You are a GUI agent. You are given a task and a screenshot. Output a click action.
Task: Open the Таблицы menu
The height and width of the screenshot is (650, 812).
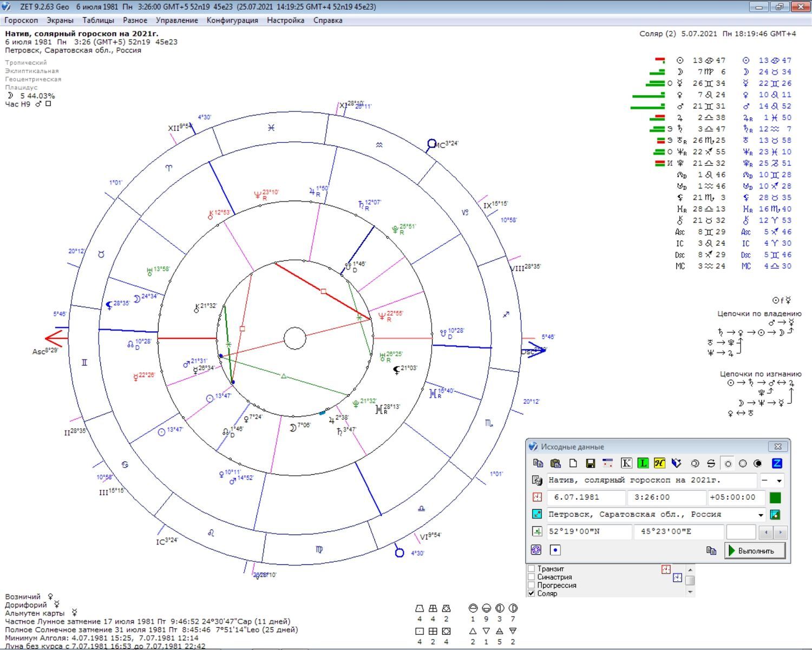coord(98,20)
